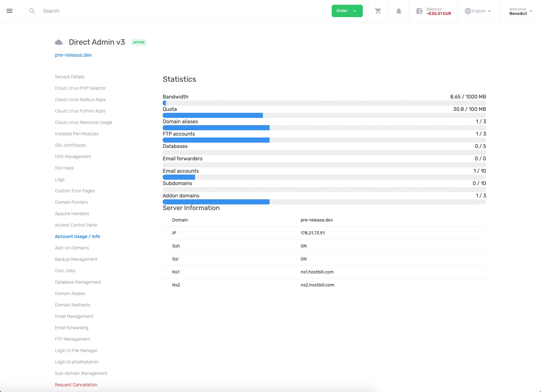Open Installed Perl Modules
The image size is (541, 392).
coord(77,134)
